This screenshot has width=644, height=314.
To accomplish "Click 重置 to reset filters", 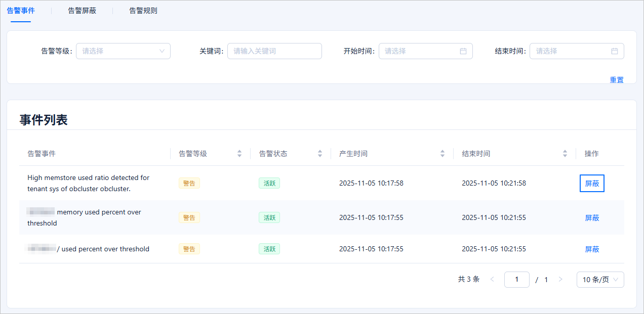I will tap(616, 80).
